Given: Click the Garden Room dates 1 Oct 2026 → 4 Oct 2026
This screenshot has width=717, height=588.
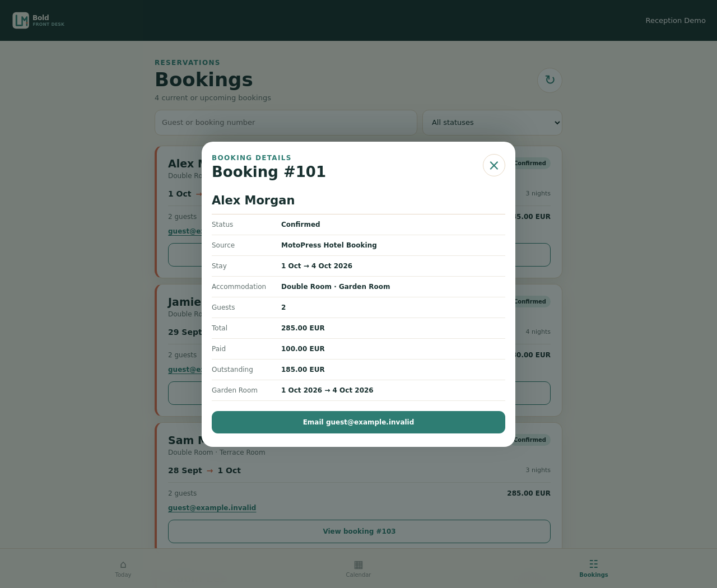Looking at the screenshot, I should coord(327,390).
